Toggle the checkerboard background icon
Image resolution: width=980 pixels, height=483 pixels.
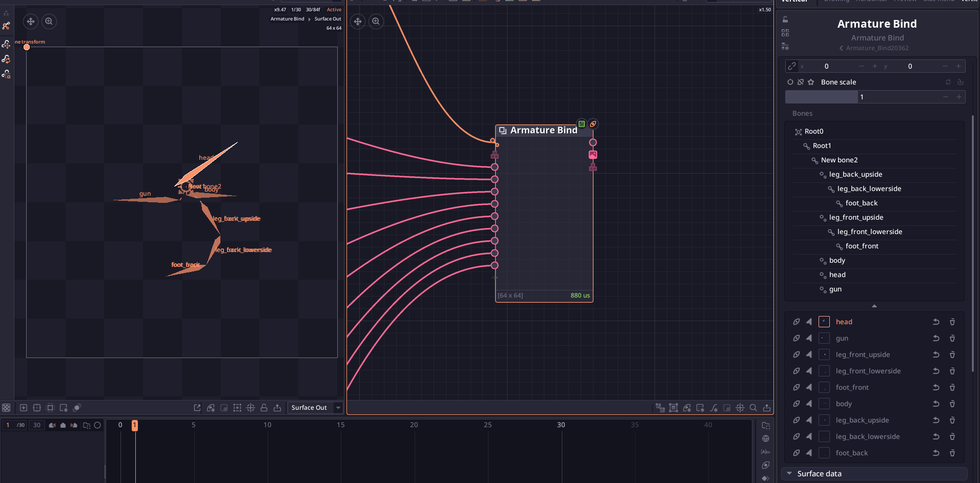(x=6, y=408)
